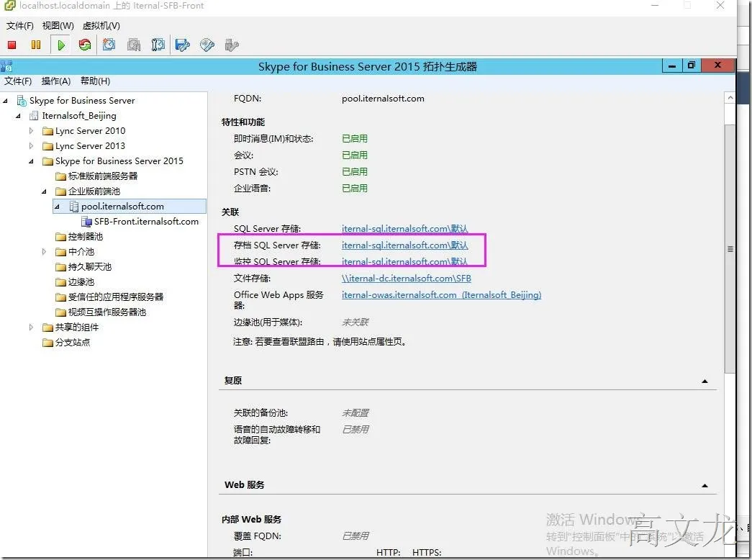Collapse the Skype for Business Server root node

[x=5, y=101]
